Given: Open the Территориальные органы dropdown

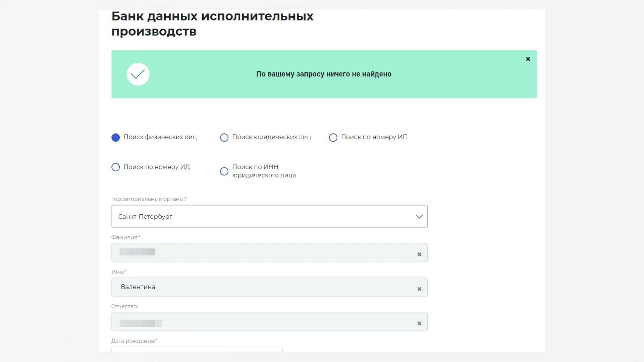Looking at the screenshot, I should coord(269,216).
